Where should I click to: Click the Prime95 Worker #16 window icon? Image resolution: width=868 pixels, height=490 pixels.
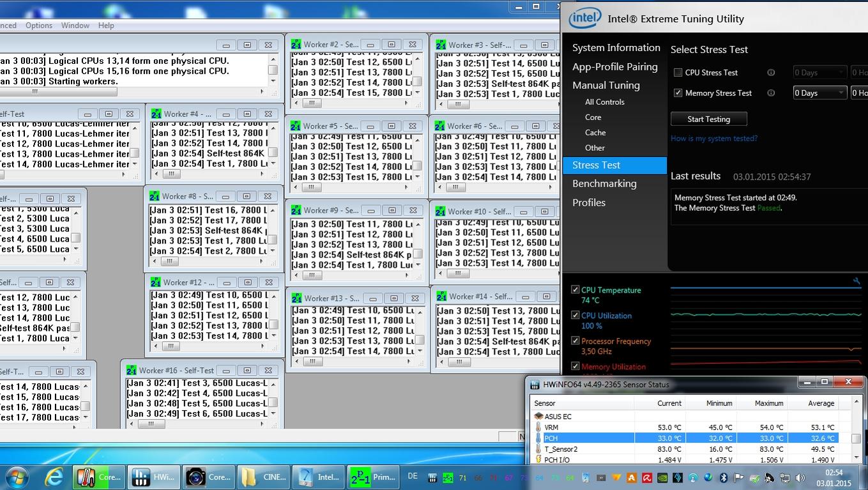tap(132, 370)
